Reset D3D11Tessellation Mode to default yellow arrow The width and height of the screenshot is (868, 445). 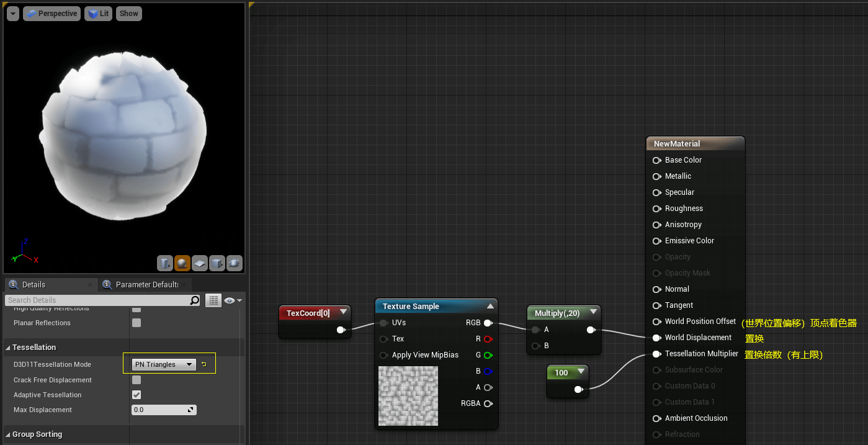click(204, 364)
